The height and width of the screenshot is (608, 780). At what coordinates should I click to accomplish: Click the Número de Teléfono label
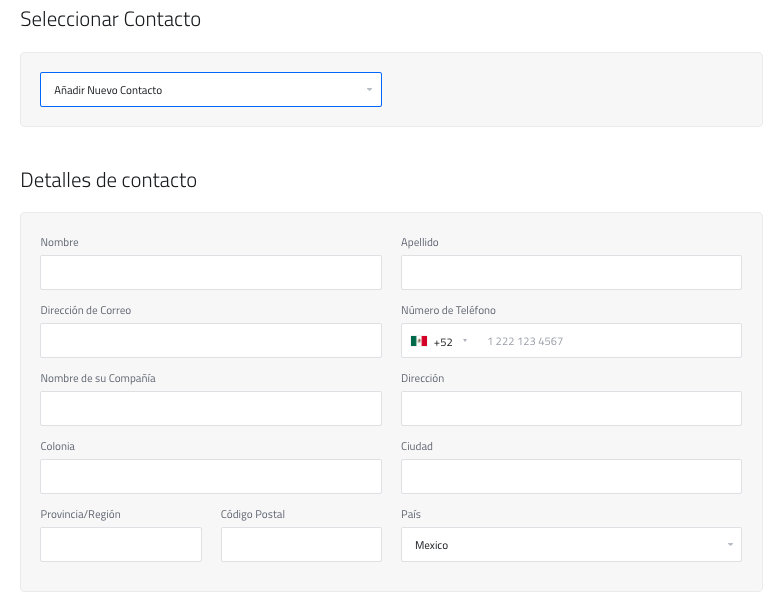[448, 310]
